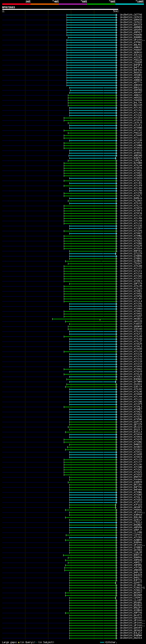Viewport: 146px width, 644px height.
Task: Click the cyan ~100% identity legend bar
Action: pyautogui.click(x=130, y=4)
